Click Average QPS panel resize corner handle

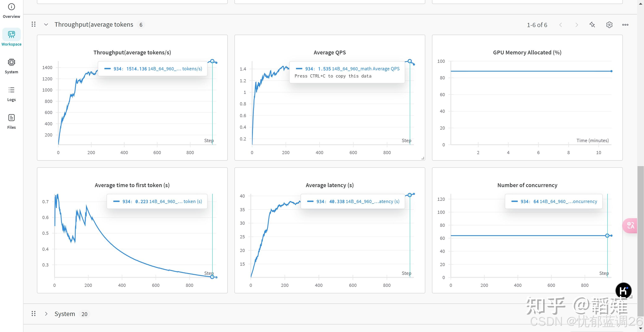423,158
